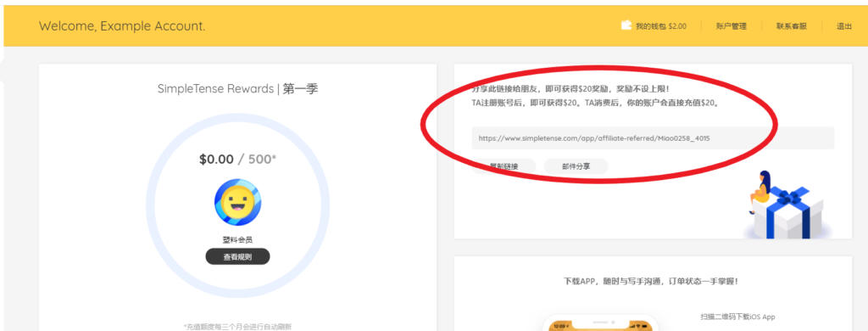Click the 下载APP promotional heading
Screen dimensions: 868x331
tap(650, 281)
